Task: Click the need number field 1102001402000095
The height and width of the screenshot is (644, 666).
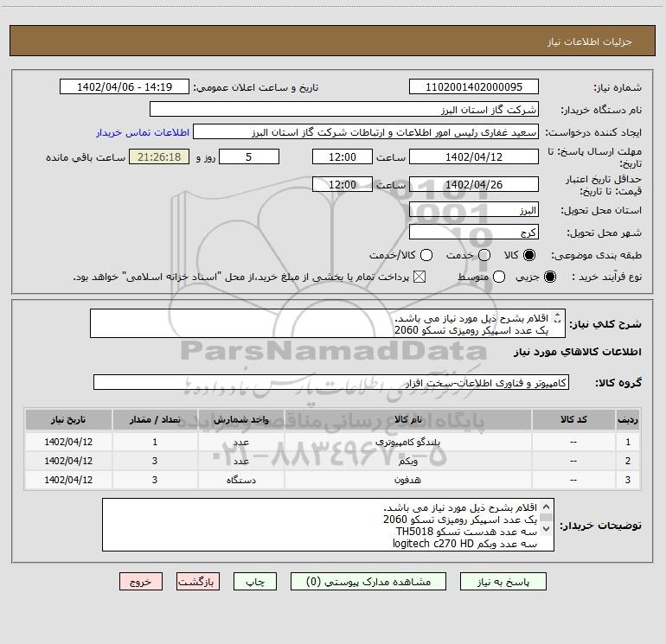Action: coord(474,86)
